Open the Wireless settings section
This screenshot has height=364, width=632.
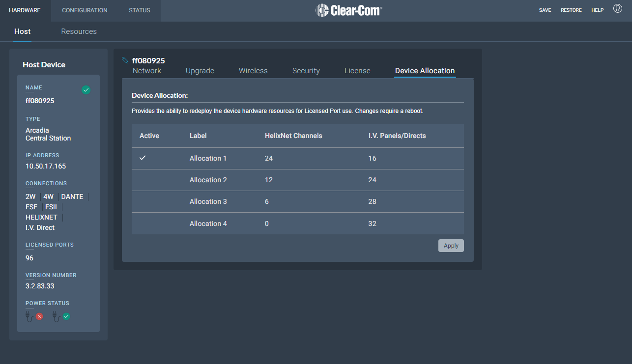point(253,70)
